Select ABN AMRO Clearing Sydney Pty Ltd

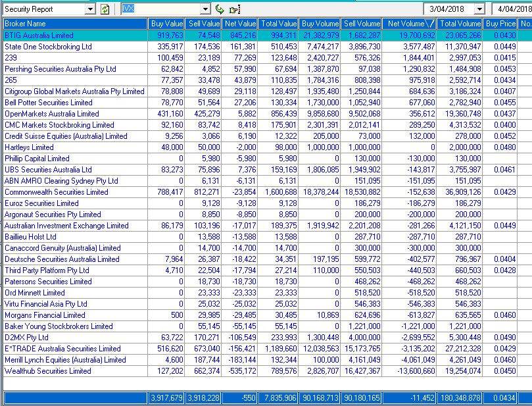268,181
